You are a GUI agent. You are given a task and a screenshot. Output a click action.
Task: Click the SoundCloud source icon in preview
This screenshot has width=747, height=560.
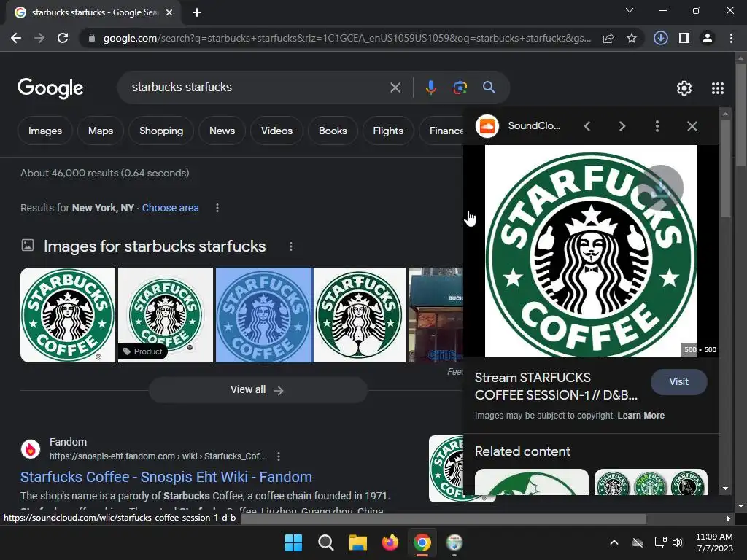(x=487, y=126)
